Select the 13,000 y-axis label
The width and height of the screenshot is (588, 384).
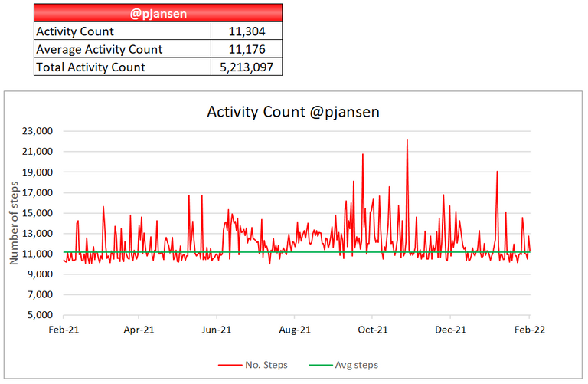[x=38, y=234]
